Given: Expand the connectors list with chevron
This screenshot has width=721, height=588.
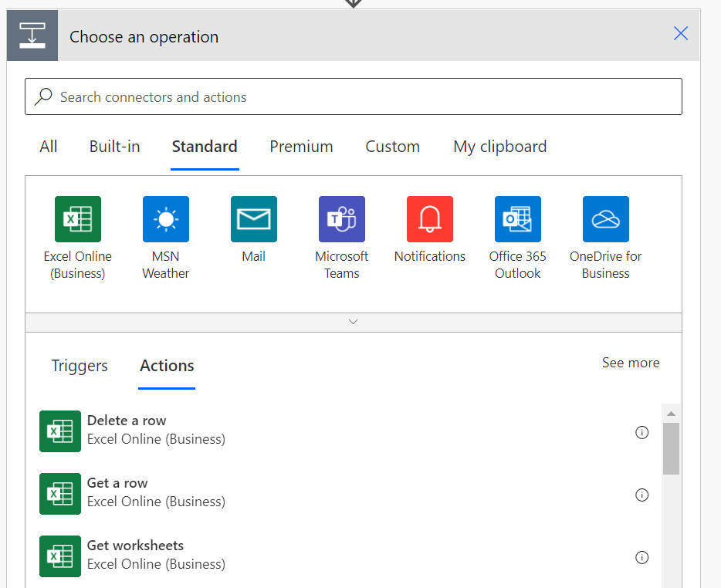Looking at the screenshot, I should point(354,322).
